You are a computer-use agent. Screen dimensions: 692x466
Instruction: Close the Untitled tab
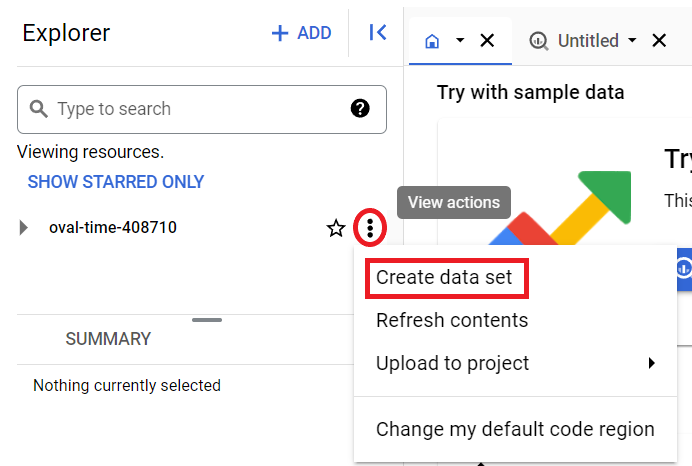click(x=659, y=41)
